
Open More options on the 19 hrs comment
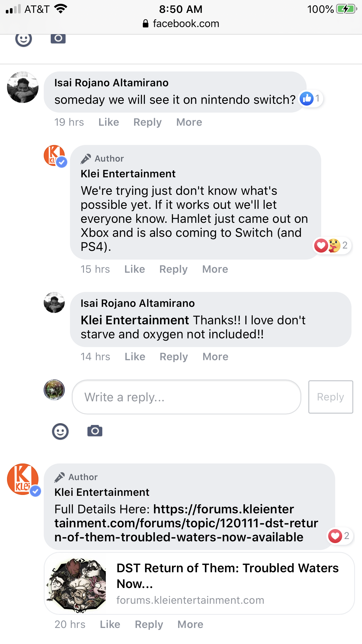click(189, 122)
